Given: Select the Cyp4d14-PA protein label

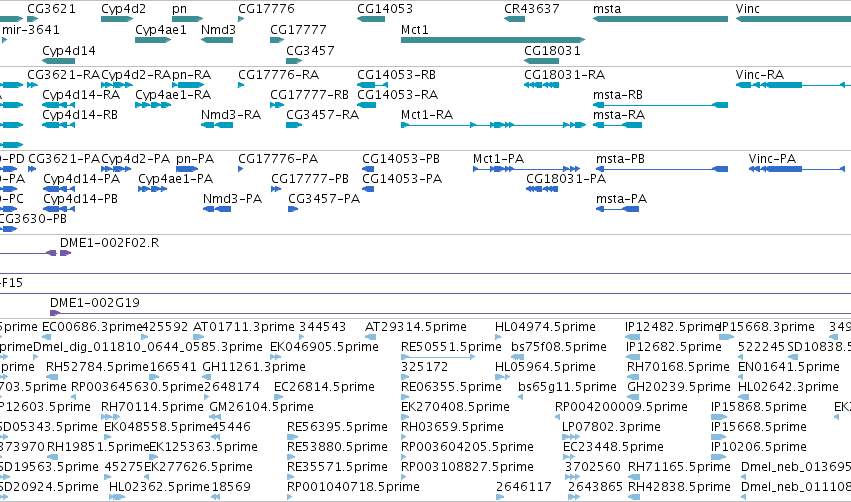Looking at the screenshot, I should pyautogui.click(x=81, y=179).
